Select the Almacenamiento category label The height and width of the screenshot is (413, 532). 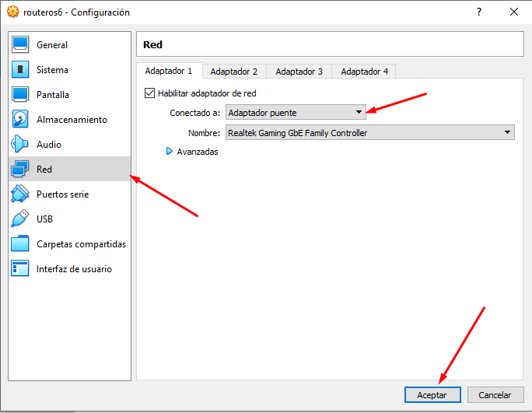coord(72,120)
